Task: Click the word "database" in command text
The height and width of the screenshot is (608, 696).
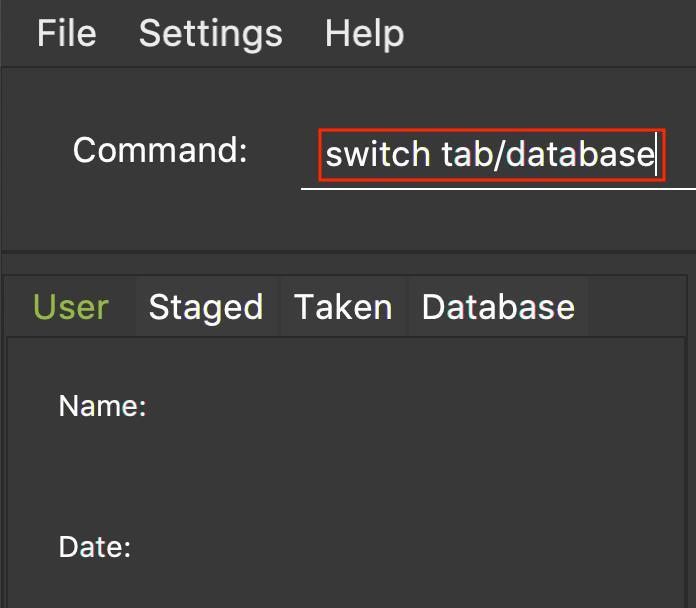Action: click(580, 154)
